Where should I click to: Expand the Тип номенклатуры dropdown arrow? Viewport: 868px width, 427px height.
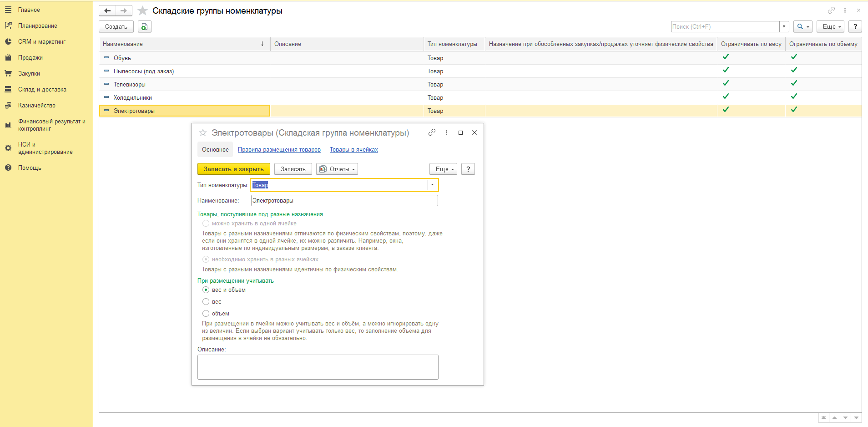point(432,185)
